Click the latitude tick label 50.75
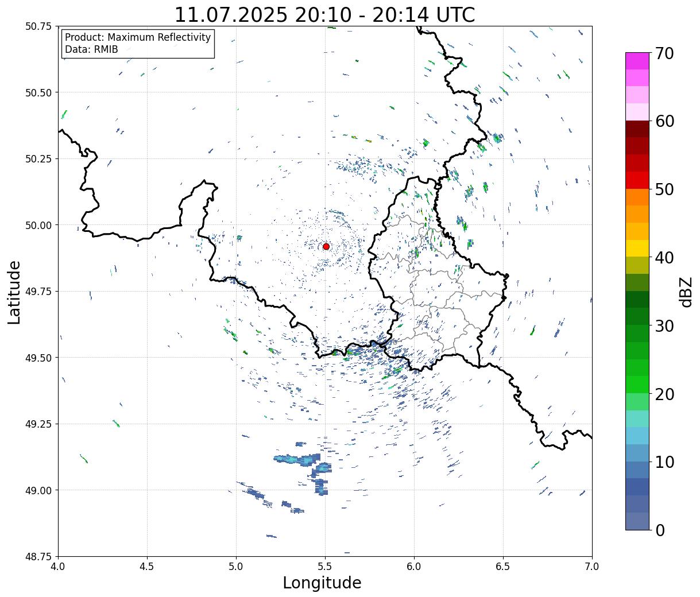This screenshot has width=700, height=597. coord(38,26)
